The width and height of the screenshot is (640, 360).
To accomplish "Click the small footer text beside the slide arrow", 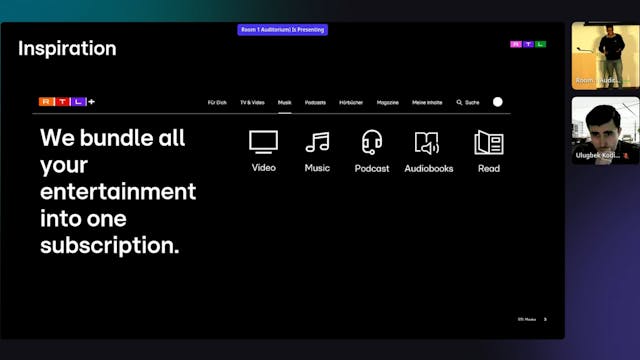I will 527,319.
